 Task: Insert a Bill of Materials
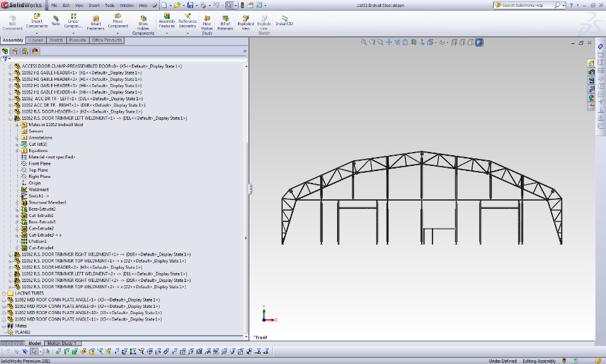coord(225,23)
